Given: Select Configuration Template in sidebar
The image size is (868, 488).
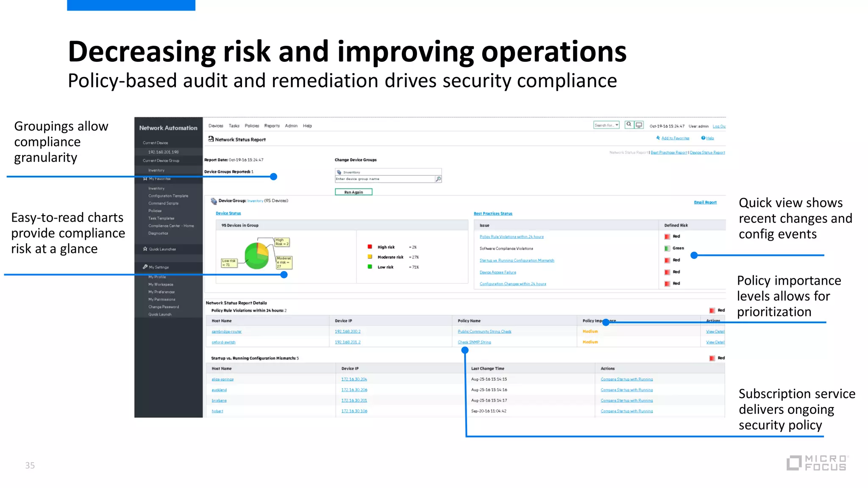Looking at the screenshot, I should click(168, 196).
